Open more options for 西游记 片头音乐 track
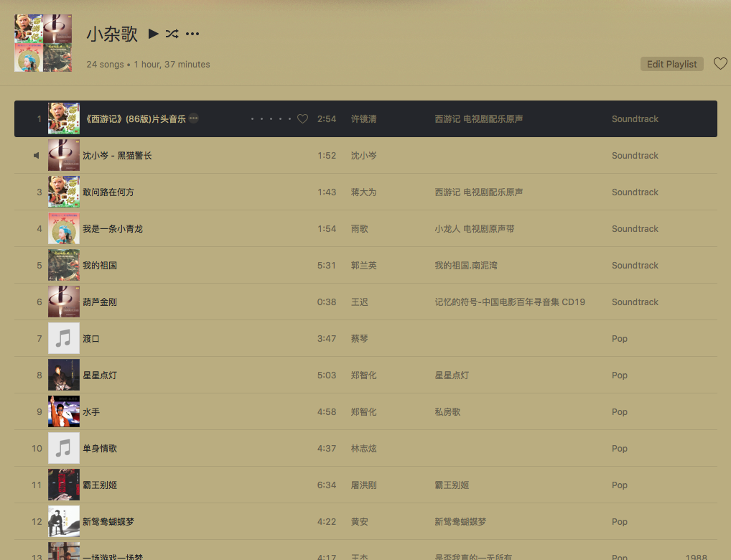 pos(194,118)
